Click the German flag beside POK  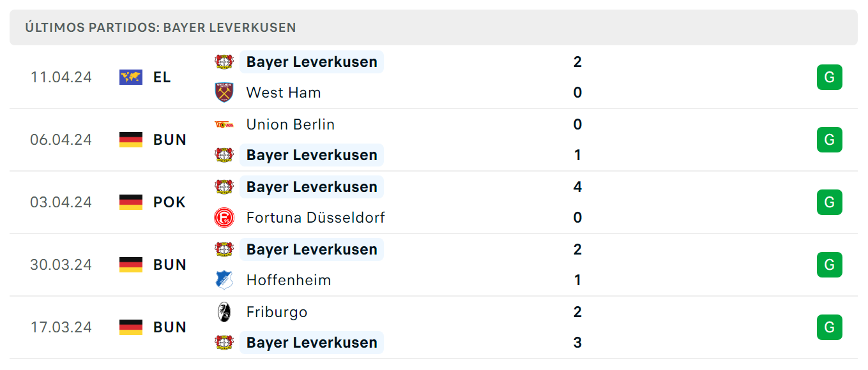pyautogui.click(x=131, y=202)
